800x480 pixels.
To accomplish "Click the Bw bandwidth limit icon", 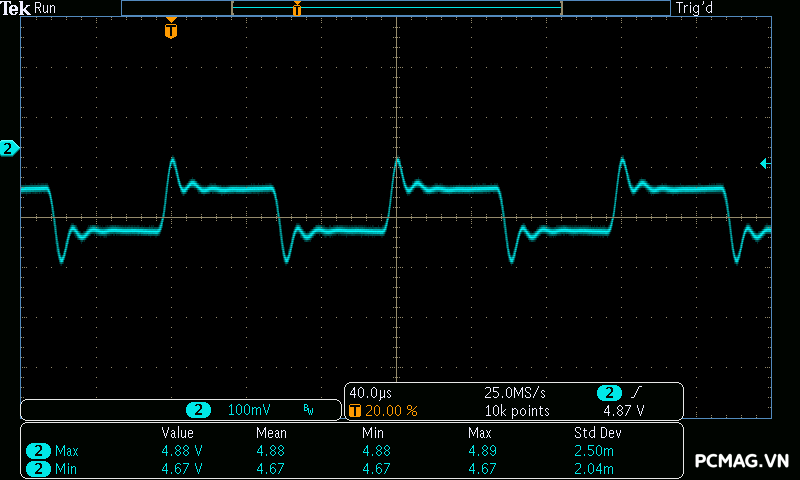I will click(x=308, y=410).
